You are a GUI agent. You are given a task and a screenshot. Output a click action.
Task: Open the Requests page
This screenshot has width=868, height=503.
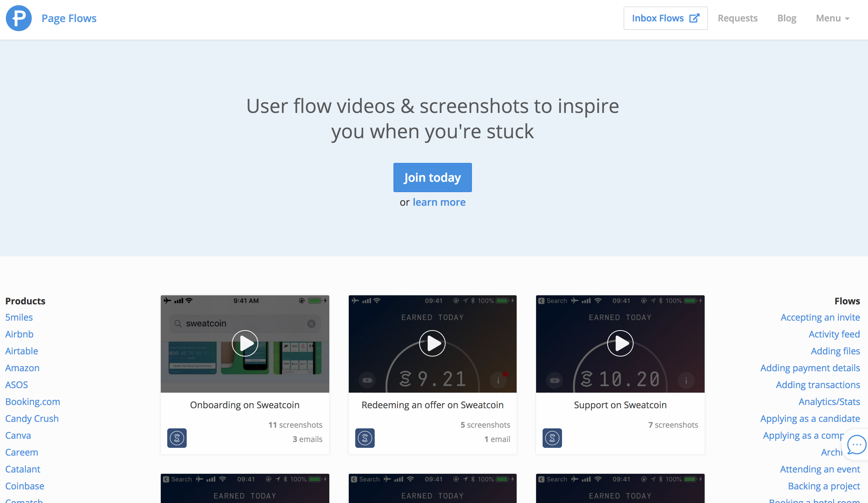(738, 18)
